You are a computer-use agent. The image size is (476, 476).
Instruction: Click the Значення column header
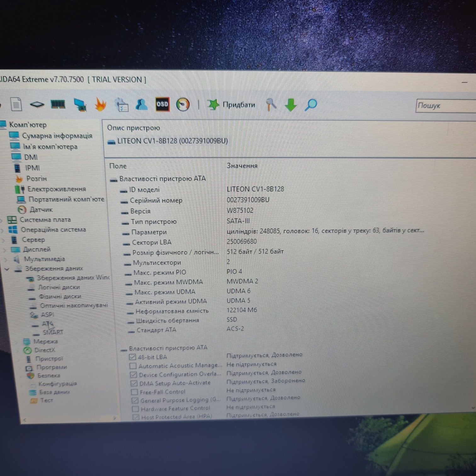point(242,166)
